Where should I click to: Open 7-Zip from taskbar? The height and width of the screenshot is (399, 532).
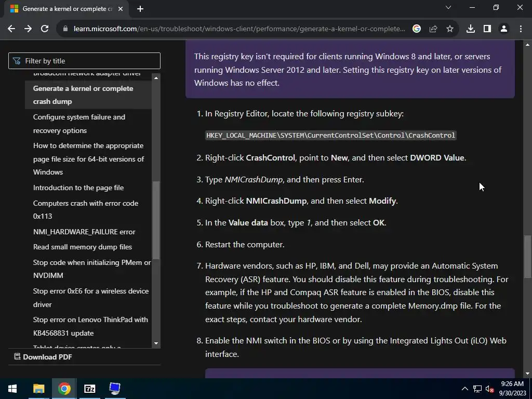[89, 389]
